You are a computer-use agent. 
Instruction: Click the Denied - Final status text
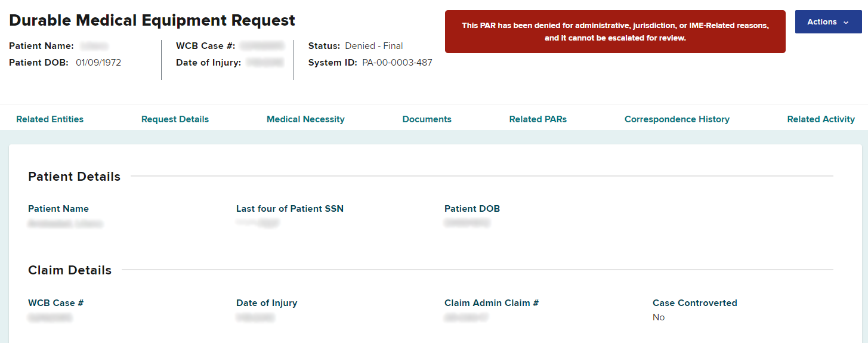[x=373, y=46]
